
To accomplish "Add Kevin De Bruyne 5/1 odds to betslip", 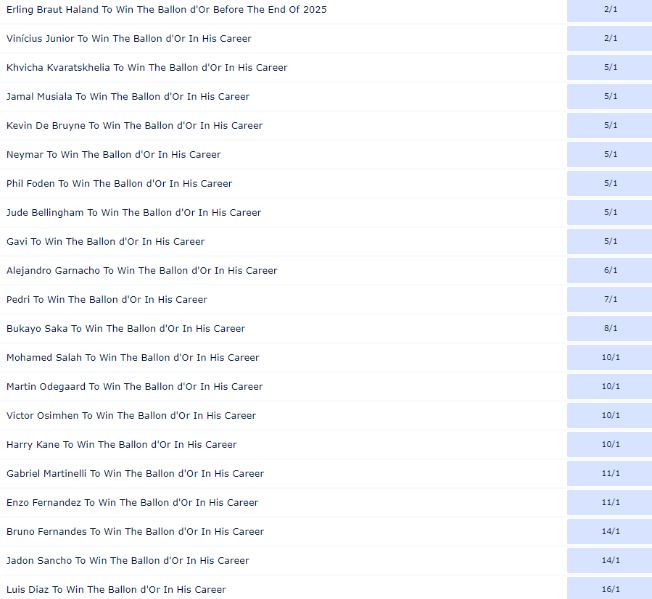I will click(610, 126).
